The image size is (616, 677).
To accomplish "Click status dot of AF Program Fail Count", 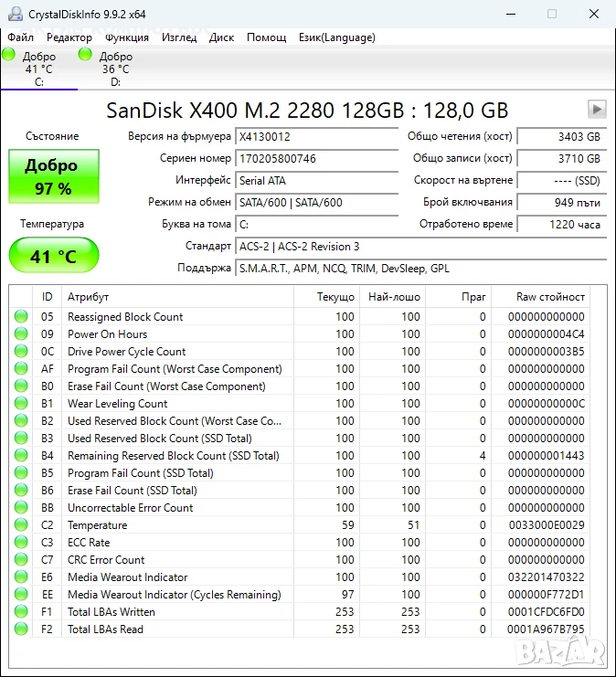I will pos(21,369).
